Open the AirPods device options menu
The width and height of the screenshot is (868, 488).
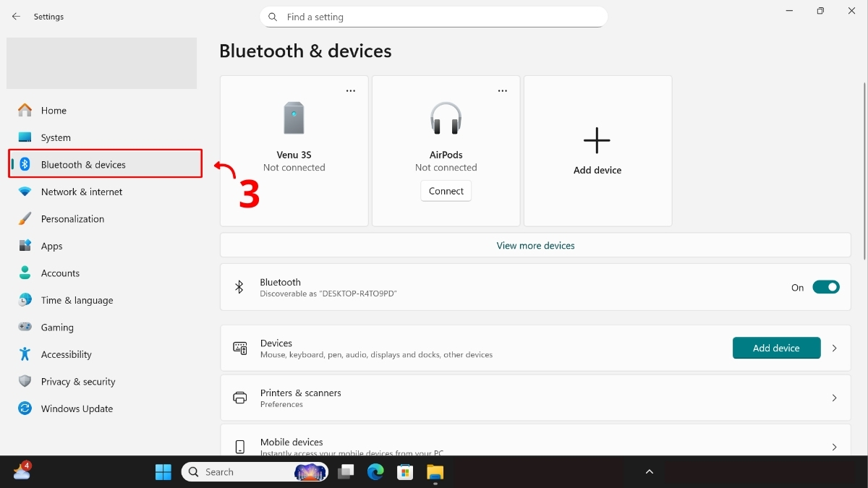(503, 90)
